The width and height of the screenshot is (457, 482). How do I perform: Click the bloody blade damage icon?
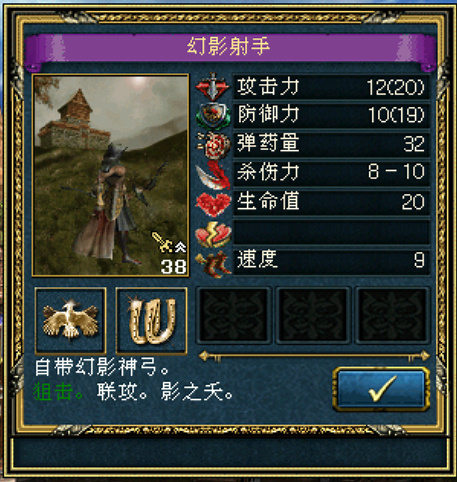pos(213,174)
